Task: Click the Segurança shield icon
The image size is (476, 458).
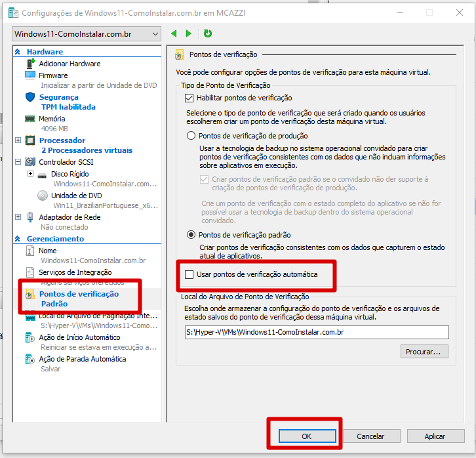Action: click(x=30, y=97)
